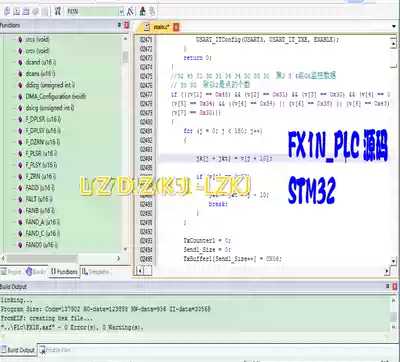Viewport: 400px width, 362px height.
Task: Select function dcand (u16 i)
Action: tap(41, 62)
